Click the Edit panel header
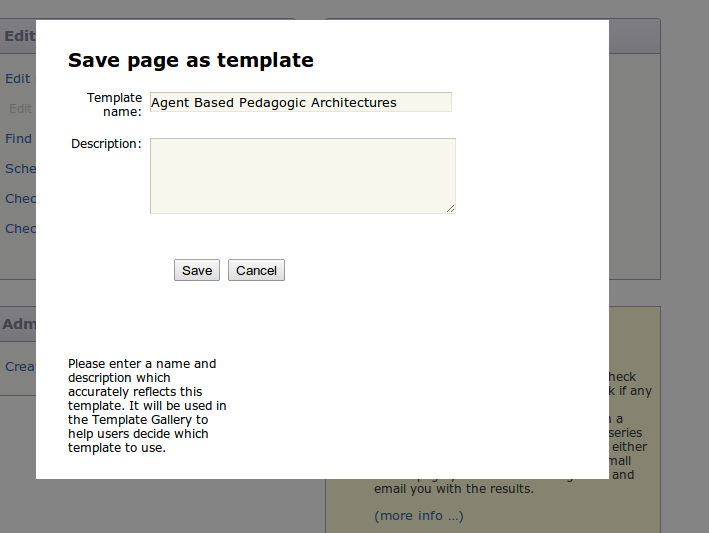The image size is (709, 533). pyautogui.click(x=18, y=36)
